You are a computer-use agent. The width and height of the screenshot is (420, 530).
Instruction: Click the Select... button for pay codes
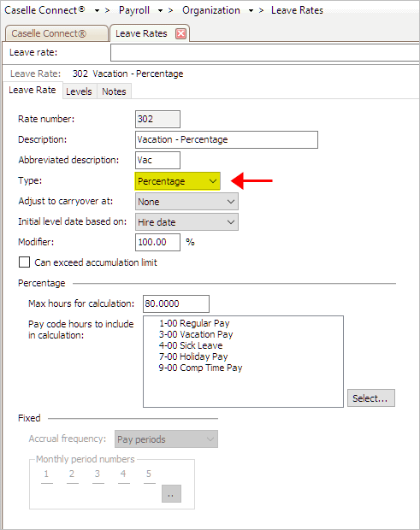(x=371, y=398)
